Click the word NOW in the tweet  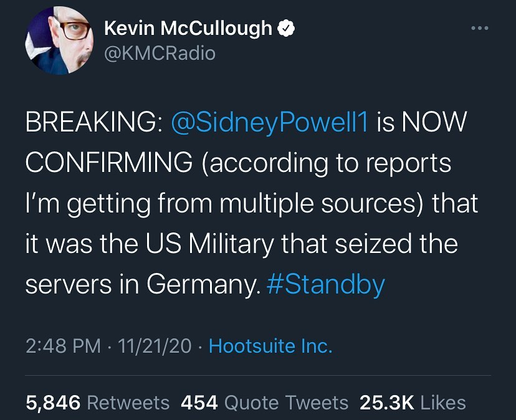click(432, 123)
